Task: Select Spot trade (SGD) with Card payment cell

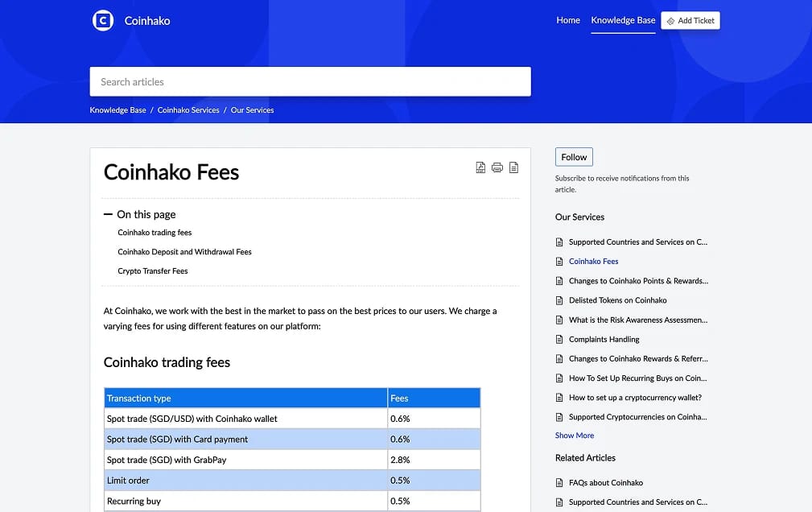Action: tap(245, 440)
